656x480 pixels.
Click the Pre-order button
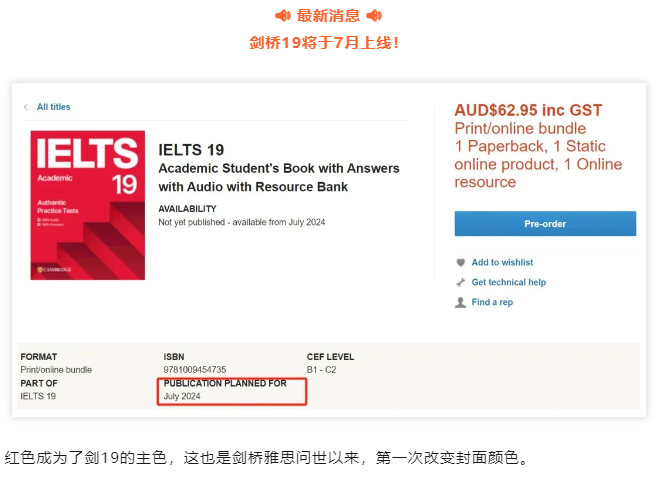(x=545, y=224)
